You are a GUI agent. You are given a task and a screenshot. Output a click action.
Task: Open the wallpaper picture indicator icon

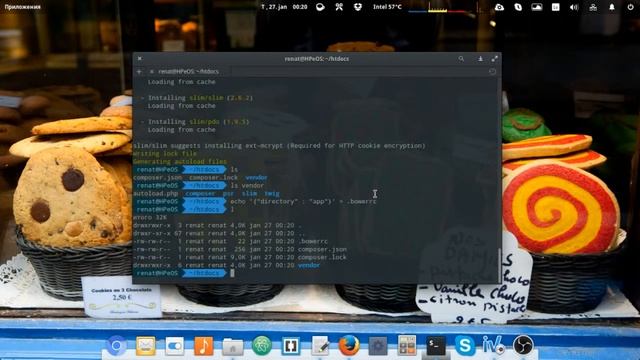(x=537, y=7)
